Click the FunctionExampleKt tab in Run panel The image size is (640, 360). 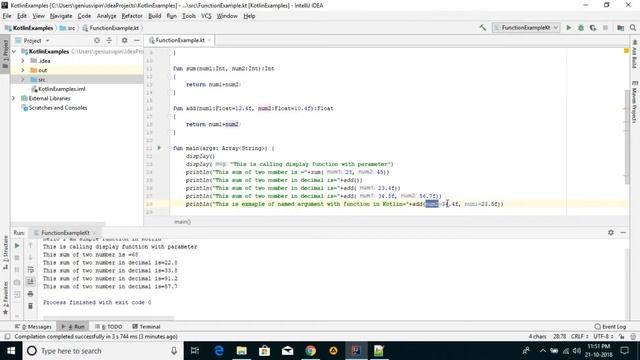point(65,233)
